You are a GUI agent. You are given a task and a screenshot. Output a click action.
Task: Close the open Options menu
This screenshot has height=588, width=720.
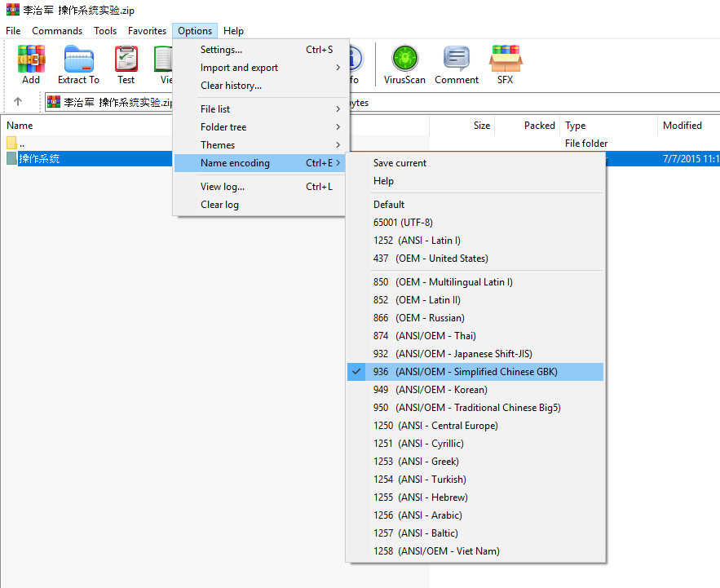click(x=195, y=31)
